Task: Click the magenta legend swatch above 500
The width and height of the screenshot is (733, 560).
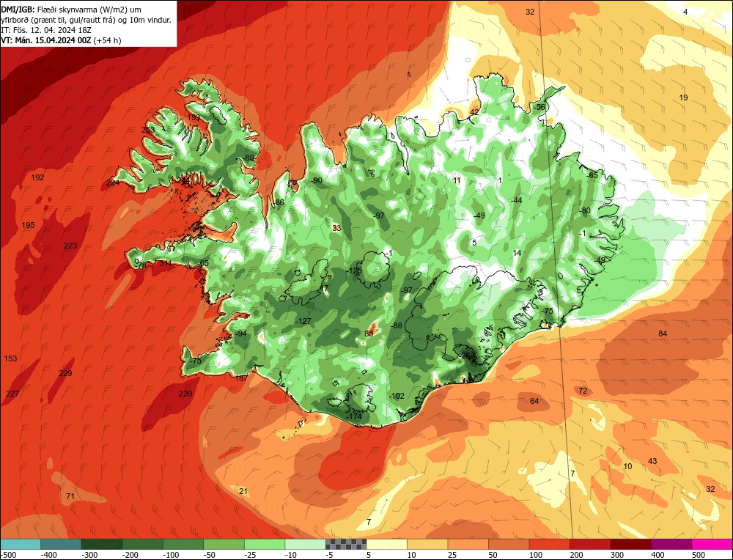Action: tap(712, 544)
